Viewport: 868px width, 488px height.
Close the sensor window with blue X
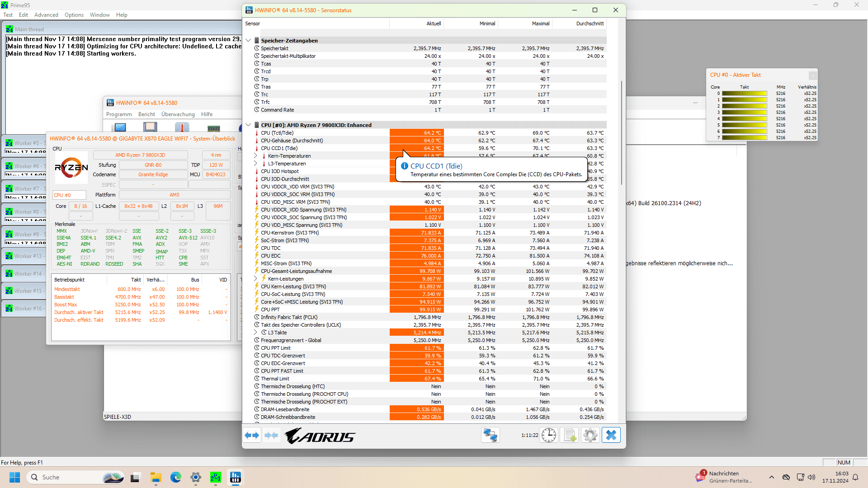[611, 435]
